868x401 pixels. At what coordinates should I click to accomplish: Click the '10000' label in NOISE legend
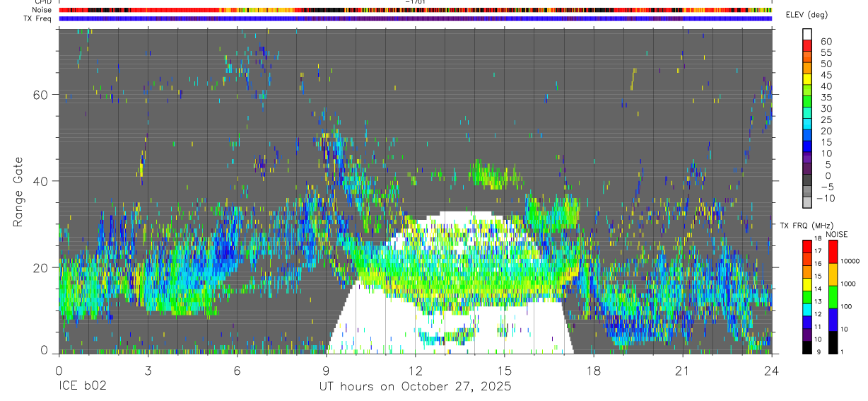click(x=851, y=262)
